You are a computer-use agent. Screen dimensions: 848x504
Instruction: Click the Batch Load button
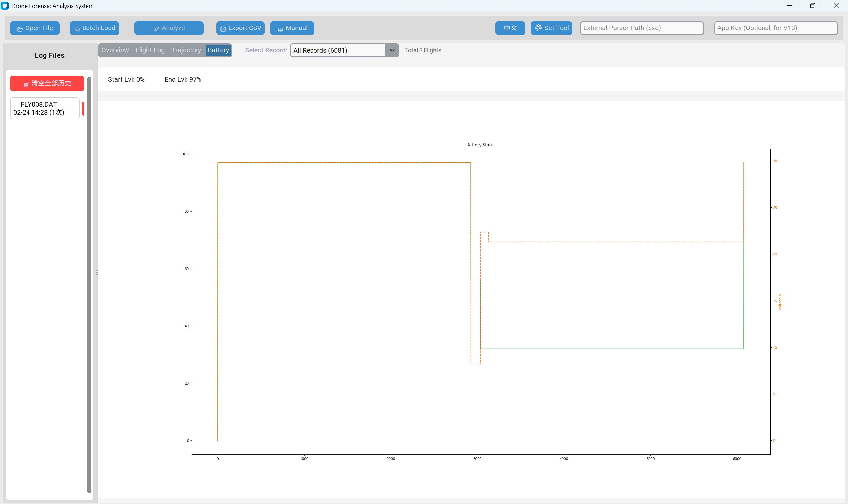94,28
